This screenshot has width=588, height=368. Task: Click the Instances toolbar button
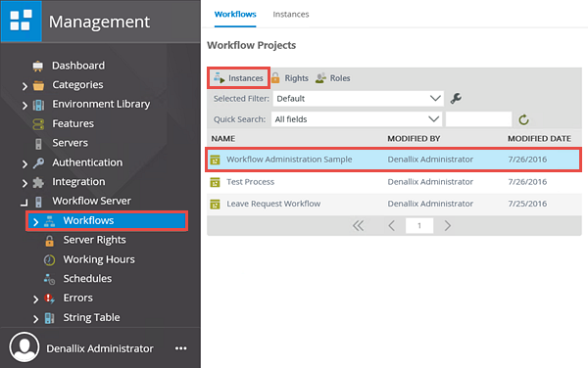pos(238,78)
